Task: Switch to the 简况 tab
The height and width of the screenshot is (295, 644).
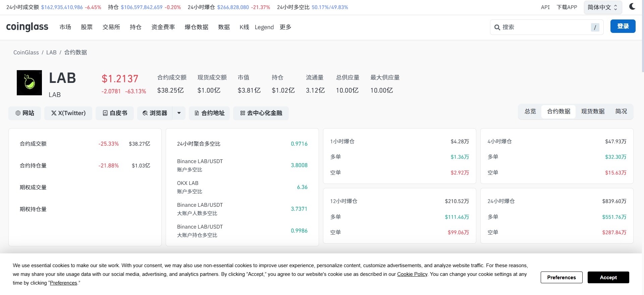Action: (x=621, y=111)
